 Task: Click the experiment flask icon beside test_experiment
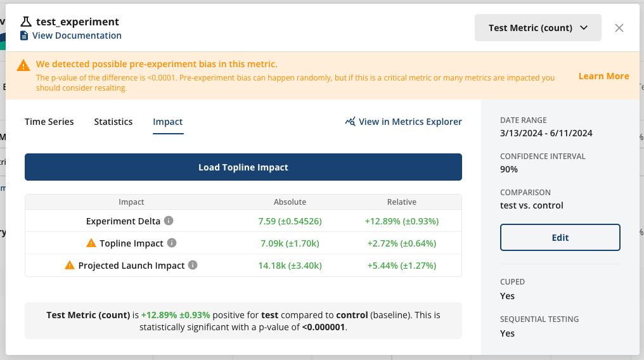(26, 22)
